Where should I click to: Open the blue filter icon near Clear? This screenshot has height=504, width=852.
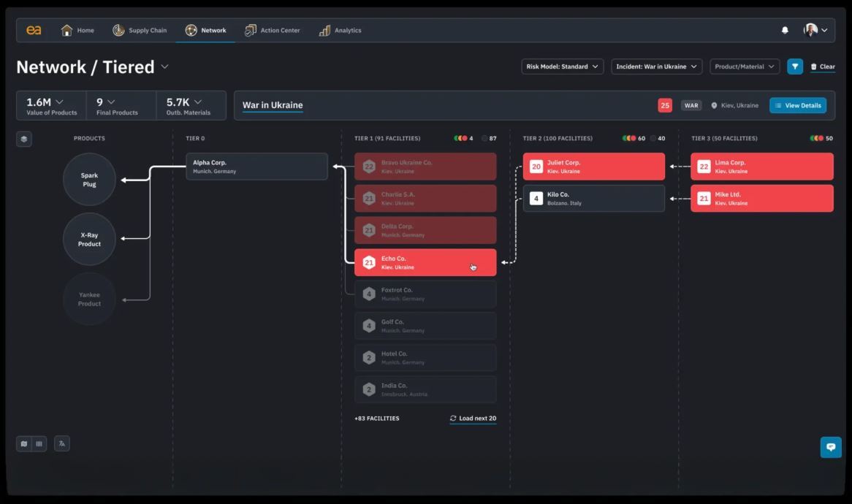pos(794,66)
